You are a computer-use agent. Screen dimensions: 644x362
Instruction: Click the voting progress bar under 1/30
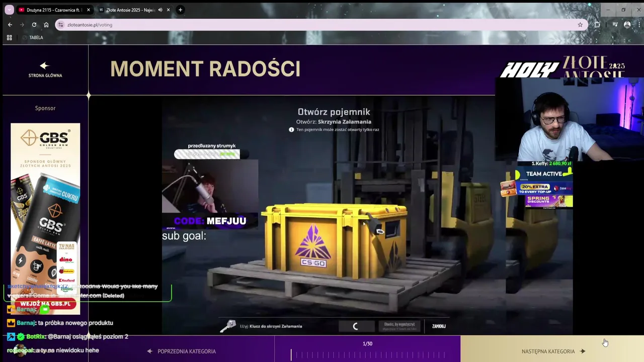click(x=367, y=355)
